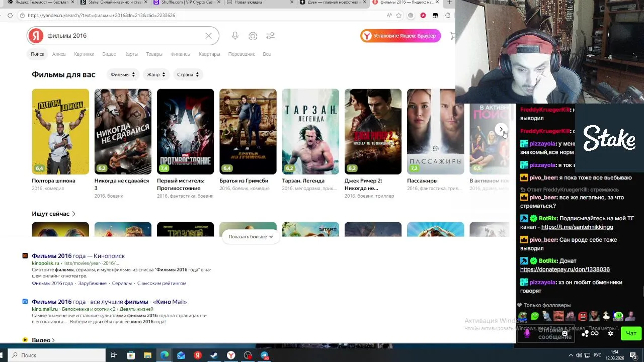Click the infinity icon in chat bar
The height and width of the screenshot is (362, 644).
(595, 333)
